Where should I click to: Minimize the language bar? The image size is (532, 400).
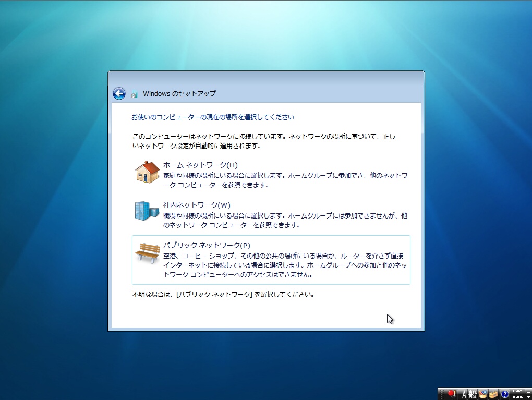click(x=528, y=392)
